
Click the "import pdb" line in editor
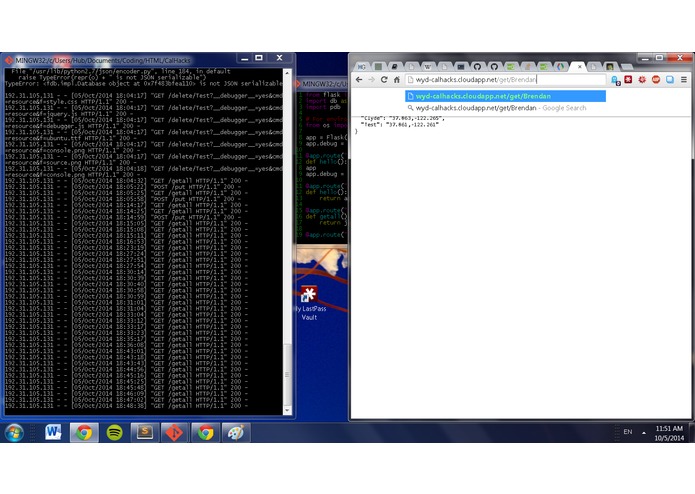pyautogui.click(x=323, y=107)
